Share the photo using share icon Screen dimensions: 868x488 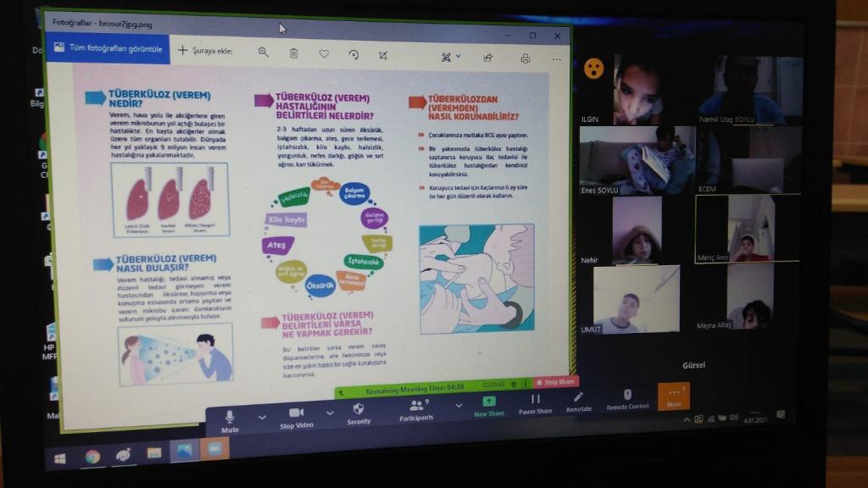pos(487,58)
